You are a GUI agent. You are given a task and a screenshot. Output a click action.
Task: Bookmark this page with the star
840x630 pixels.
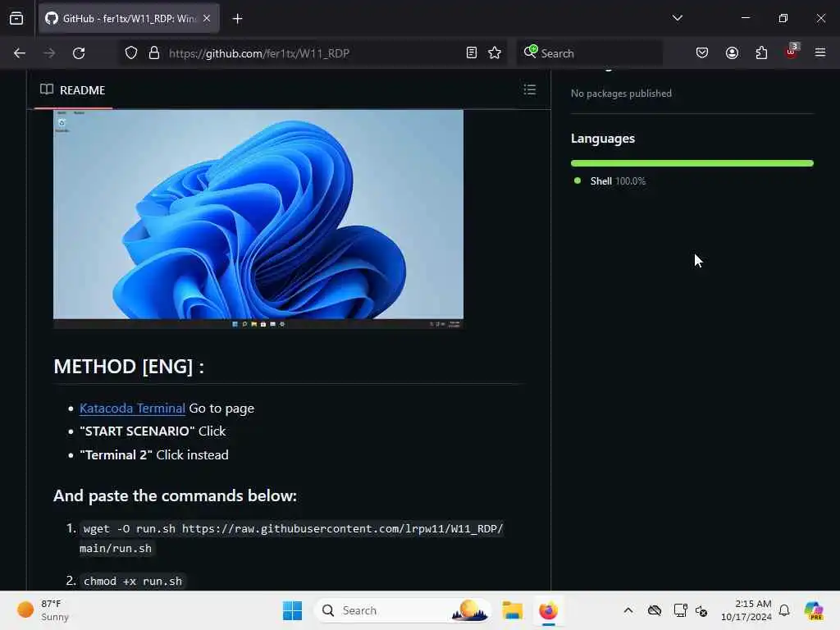pos(495,53)
